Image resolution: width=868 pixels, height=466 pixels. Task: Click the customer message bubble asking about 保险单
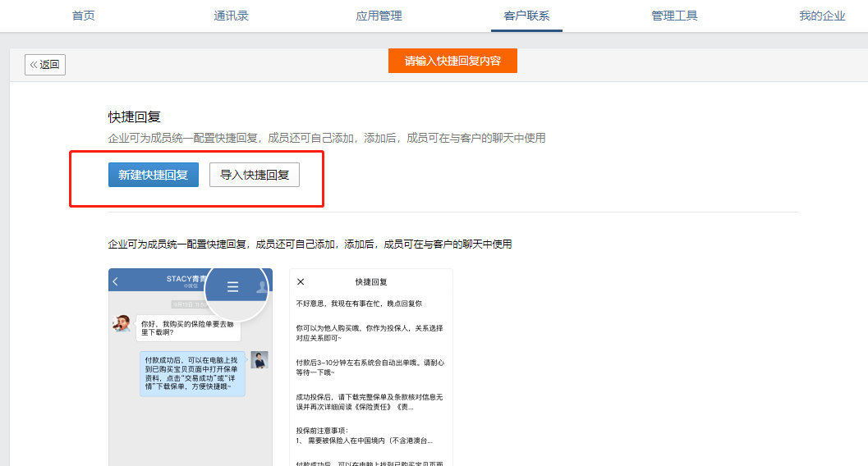[188, 328]
